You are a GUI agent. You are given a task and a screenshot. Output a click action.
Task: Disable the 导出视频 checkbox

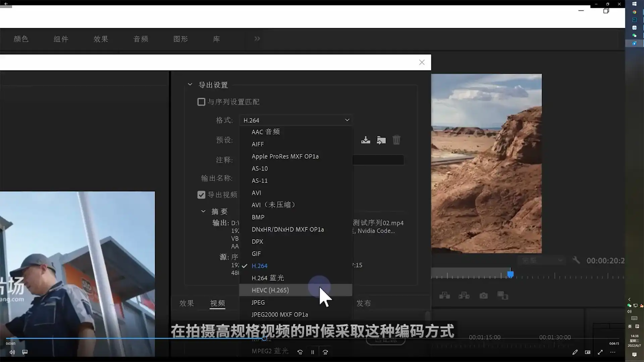(x=201, y=195)
